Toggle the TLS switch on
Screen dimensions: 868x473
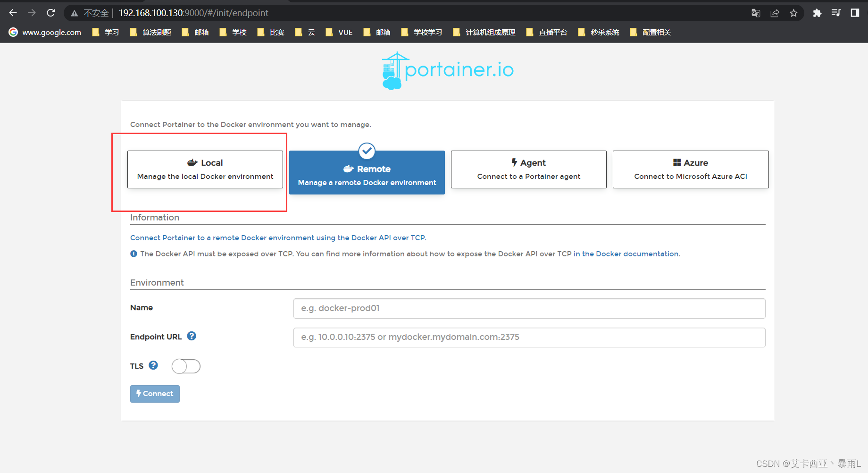point(186,366)
